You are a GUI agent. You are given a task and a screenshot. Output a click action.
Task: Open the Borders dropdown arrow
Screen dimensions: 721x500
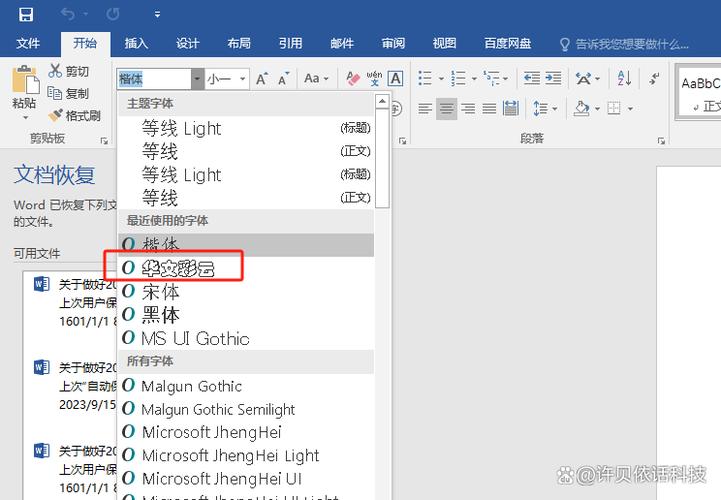click(630, 109)
